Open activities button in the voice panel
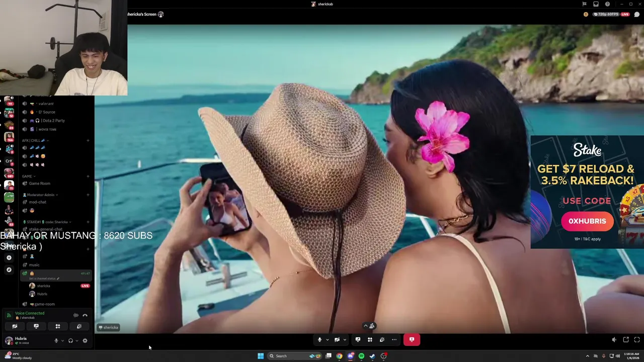Viewport: 644px width, 362px height. (58, 326)
